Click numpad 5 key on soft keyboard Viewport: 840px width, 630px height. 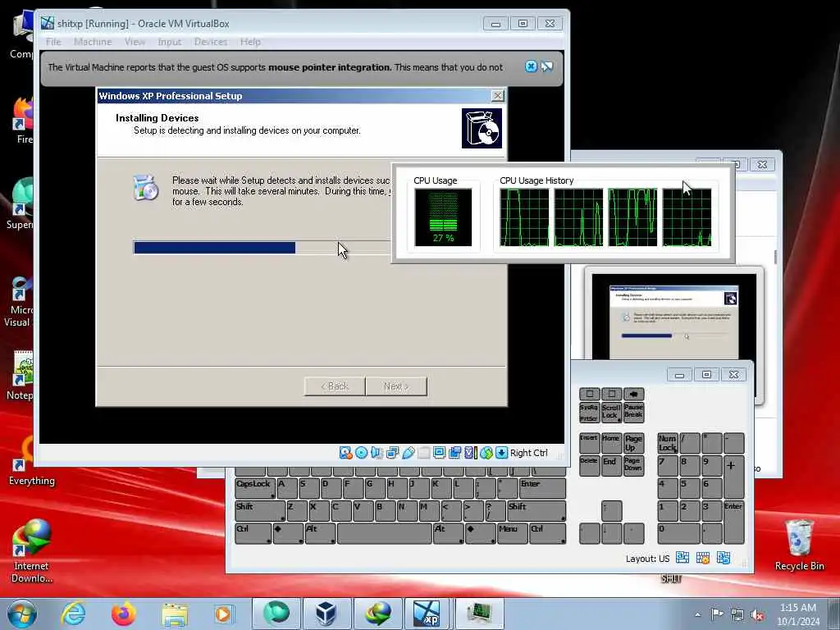[689, 488]
